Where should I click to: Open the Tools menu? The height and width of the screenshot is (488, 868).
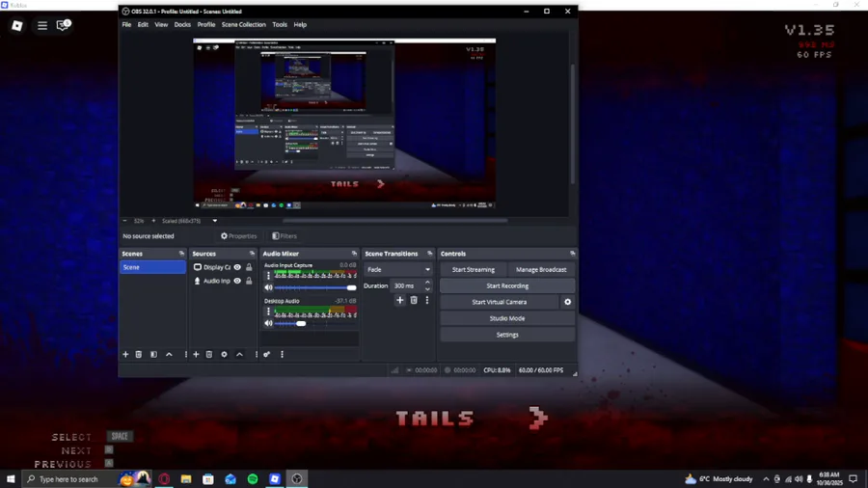(x=280, y=24)
